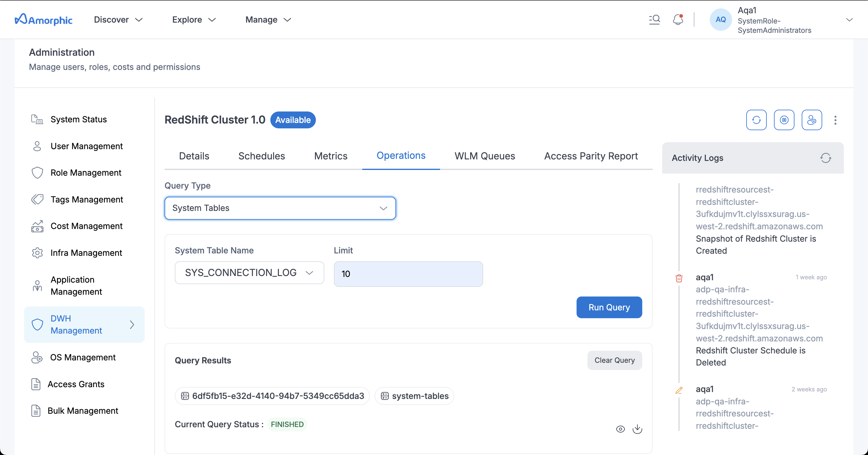Expand the Explore menu

(194, 20)
